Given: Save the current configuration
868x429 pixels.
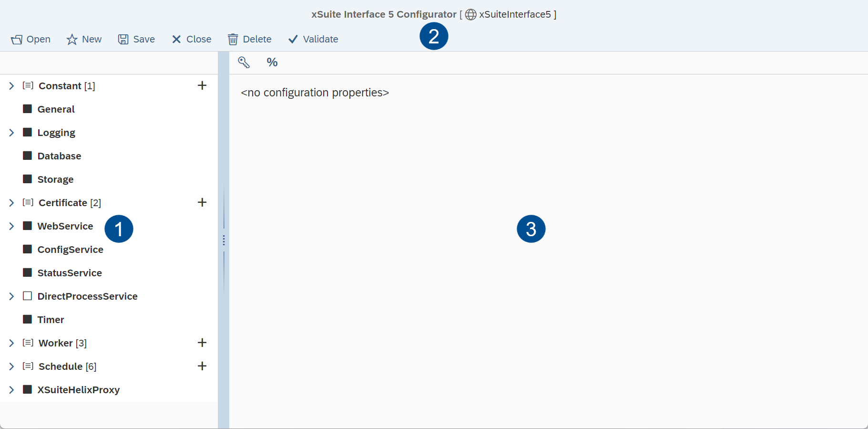Looking at the screenshot, I should [x=136, y=39].
